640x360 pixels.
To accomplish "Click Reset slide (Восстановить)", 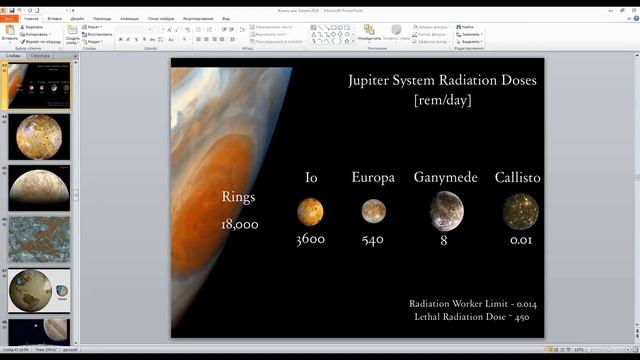I will 97,34.
